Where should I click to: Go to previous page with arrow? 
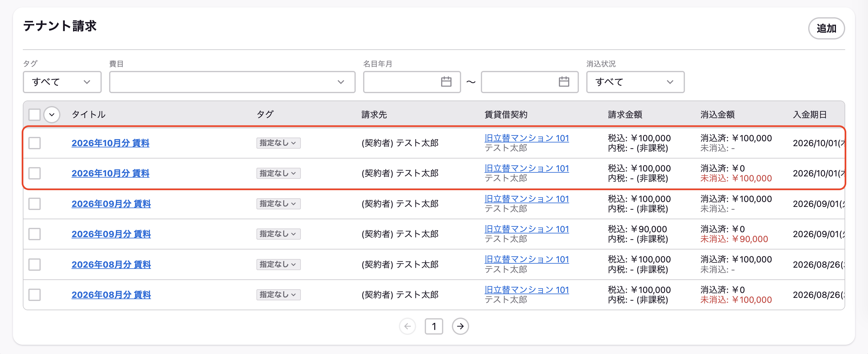[x=408, y=326]
